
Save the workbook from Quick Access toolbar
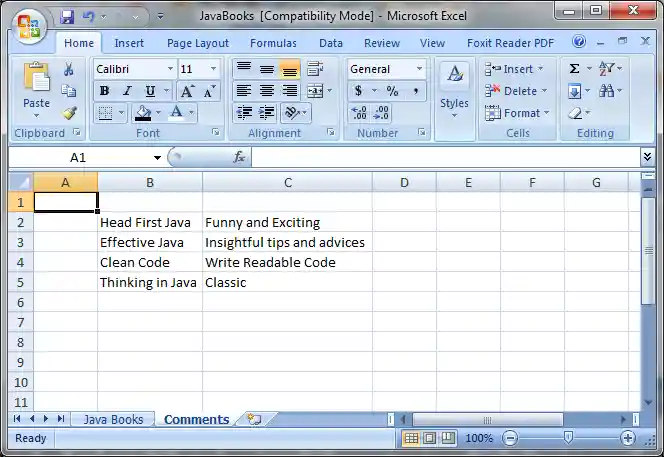pyautogui.click(x=67, y=17)
